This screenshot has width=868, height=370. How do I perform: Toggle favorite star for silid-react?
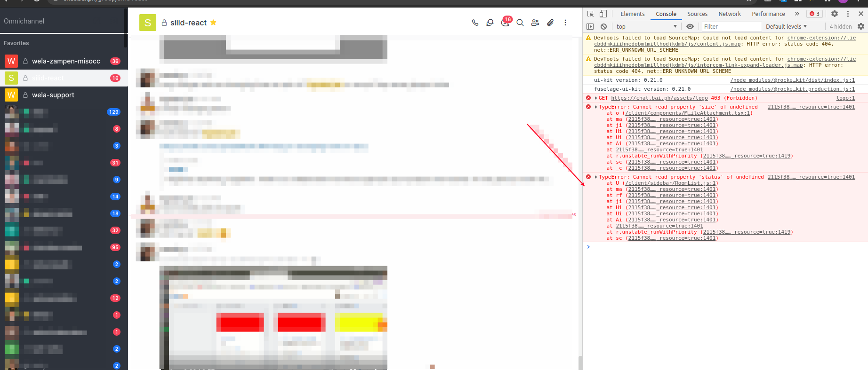coord(213,23)
